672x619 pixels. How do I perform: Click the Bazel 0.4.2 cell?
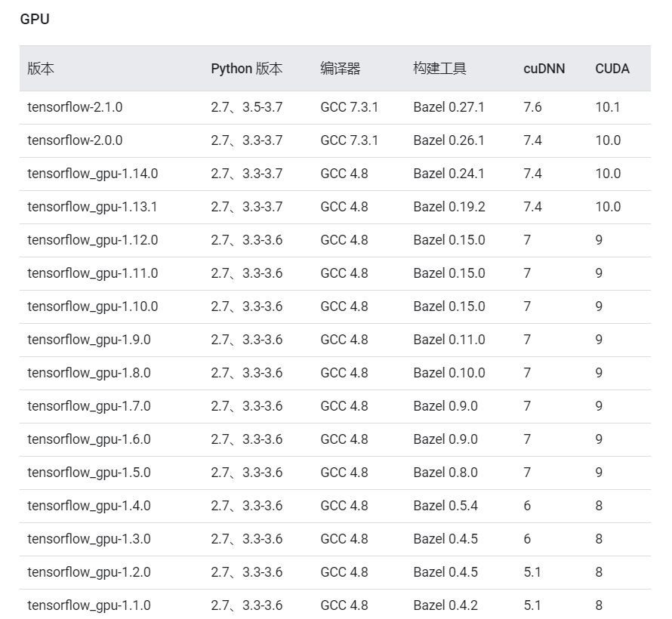(445, 605)
